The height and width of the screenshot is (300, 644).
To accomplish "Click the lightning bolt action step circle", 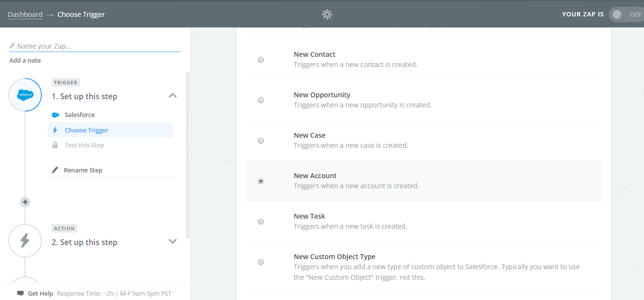I will coord(26,240).
